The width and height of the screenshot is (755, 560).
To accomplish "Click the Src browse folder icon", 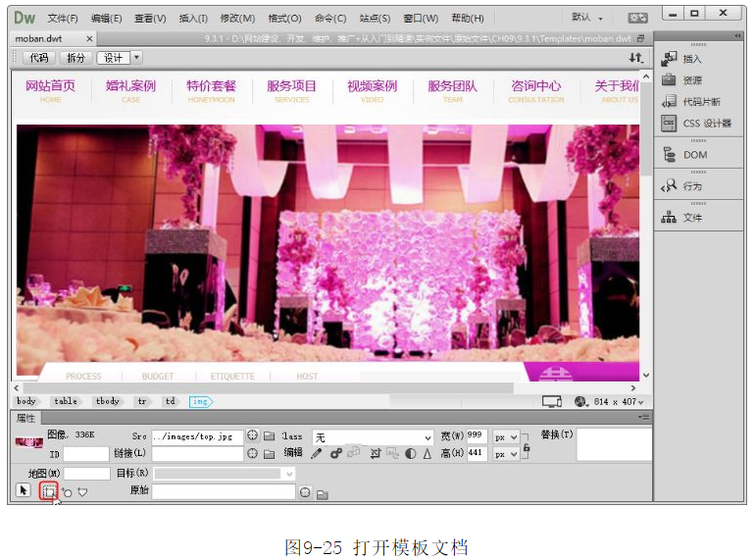I will coord(268,436).
